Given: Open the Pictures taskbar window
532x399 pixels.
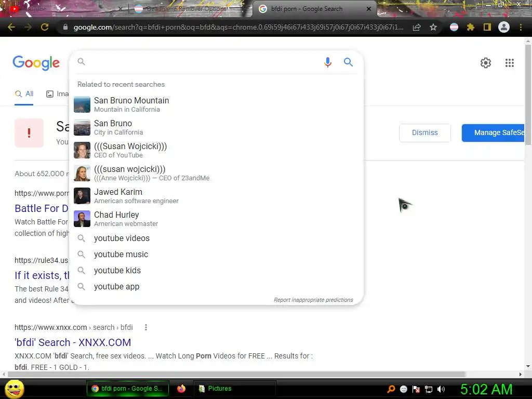Looking at the screenshot, I should click(234, 389).
